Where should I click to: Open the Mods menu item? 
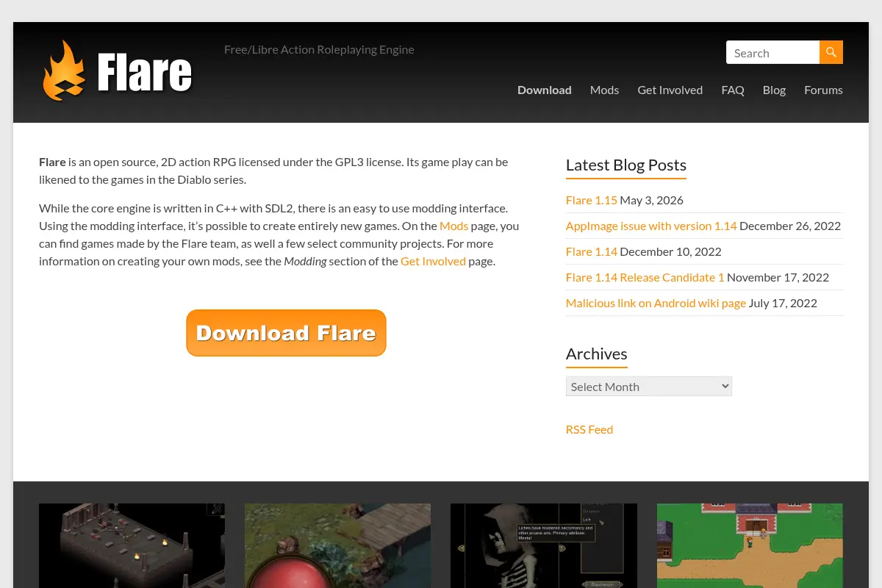[604, 90]
